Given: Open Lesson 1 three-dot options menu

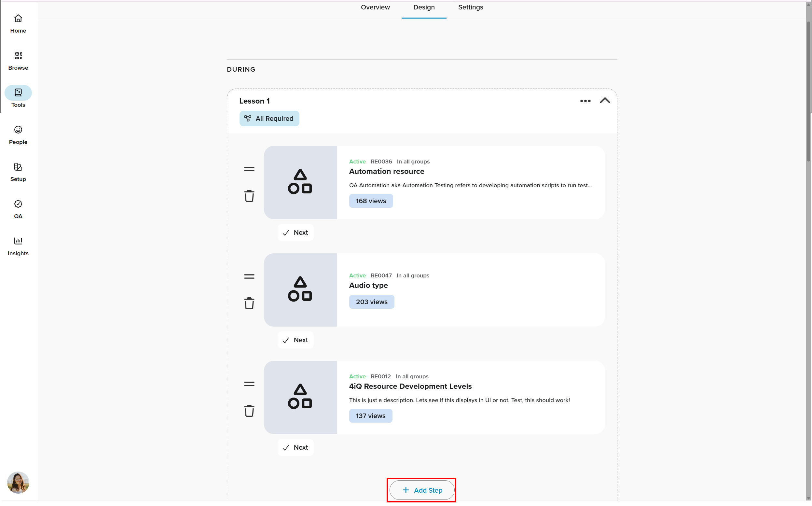Looking at the screenshot, I should [x=585, y=101].
